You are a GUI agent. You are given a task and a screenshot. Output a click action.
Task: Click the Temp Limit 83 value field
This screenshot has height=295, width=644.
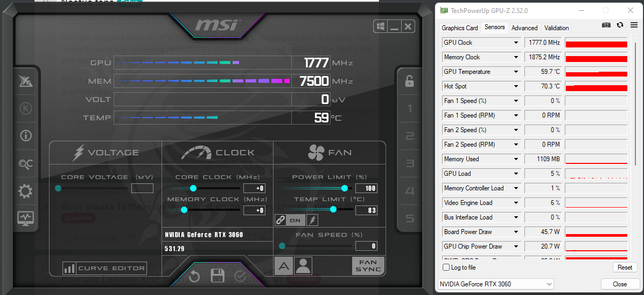pos(366,210)
